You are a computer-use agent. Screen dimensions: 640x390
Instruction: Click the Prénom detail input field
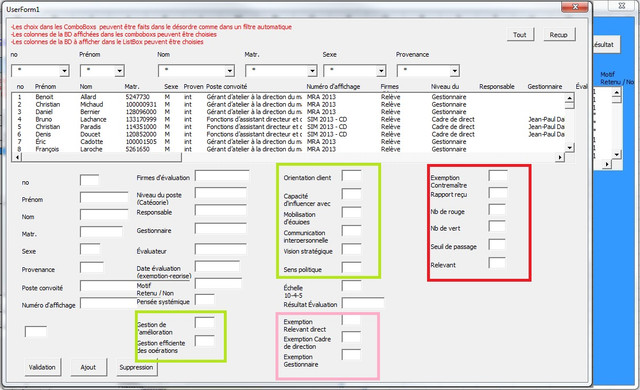104,197
